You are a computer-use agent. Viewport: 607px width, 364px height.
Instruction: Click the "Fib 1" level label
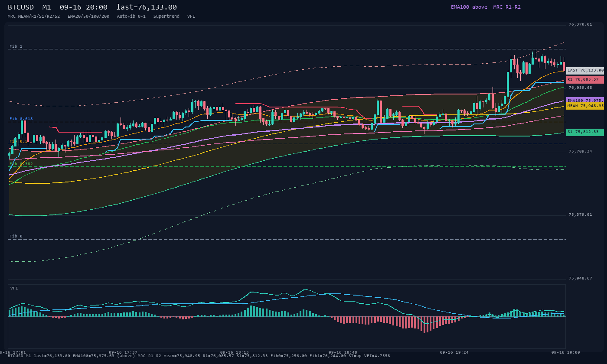[x=16, y=46]
